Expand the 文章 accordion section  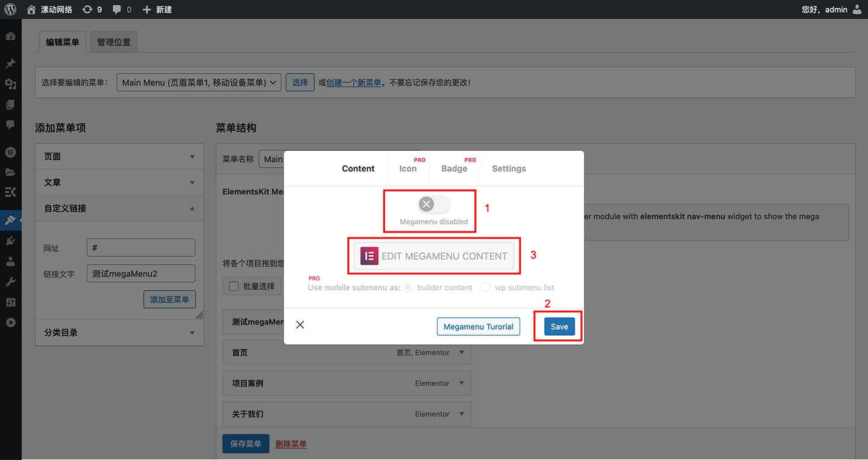click(x=119, y=183)
